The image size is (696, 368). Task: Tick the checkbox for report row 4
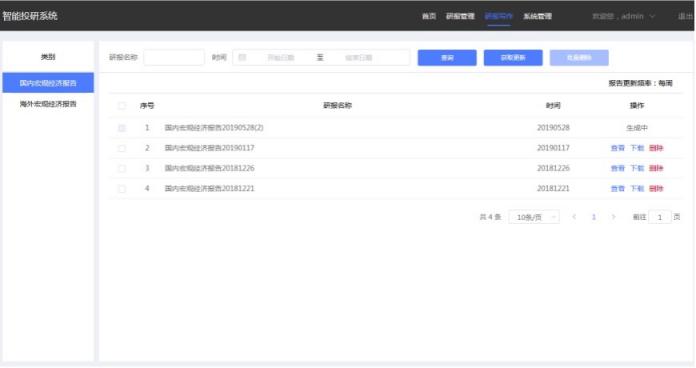pos(122,189)
